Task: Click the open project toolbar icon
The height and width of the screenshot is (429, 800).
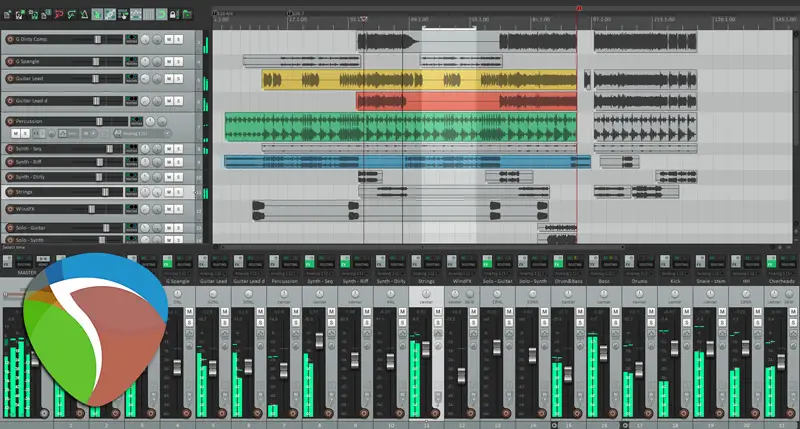Action: point(20,14)
